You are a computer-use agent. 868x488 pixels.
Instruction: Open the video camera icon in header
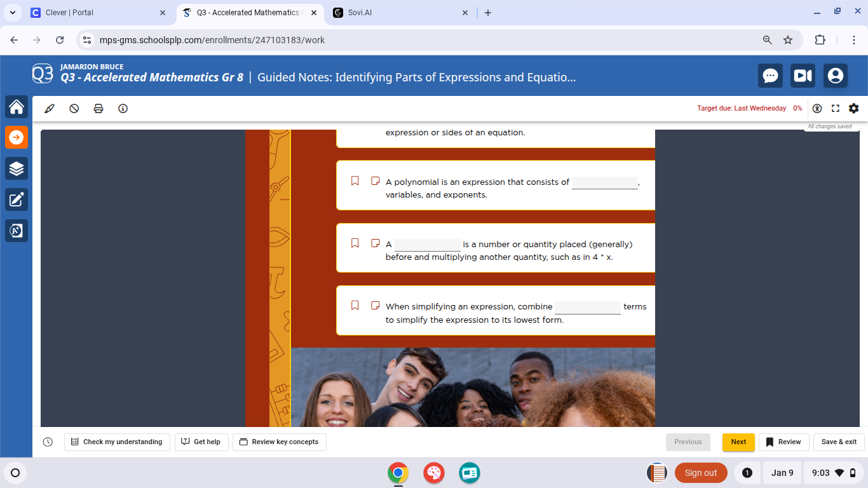[x=803, y=76]
